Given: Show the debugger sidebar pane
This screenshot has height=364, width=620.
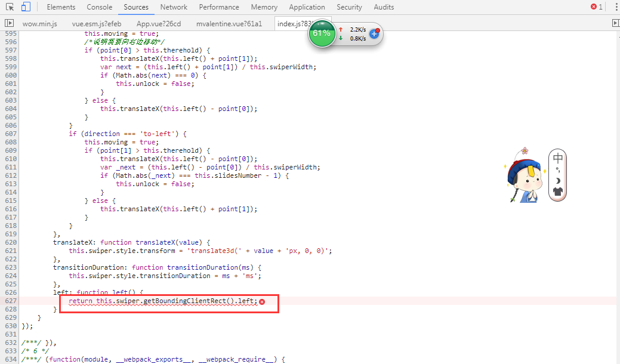Looking at the screenshot, I should 615,23.
